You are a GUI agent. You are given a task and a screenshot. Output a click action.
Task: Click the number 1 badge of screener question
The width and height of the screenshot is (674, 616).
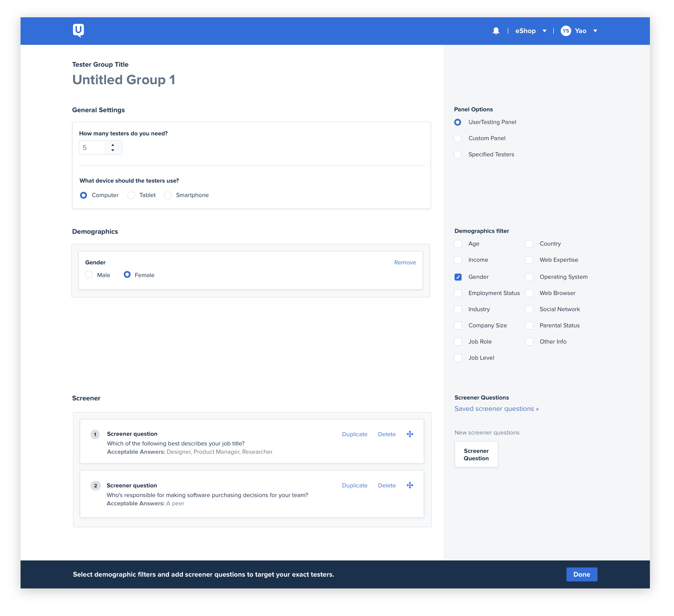tap(95, 434)
